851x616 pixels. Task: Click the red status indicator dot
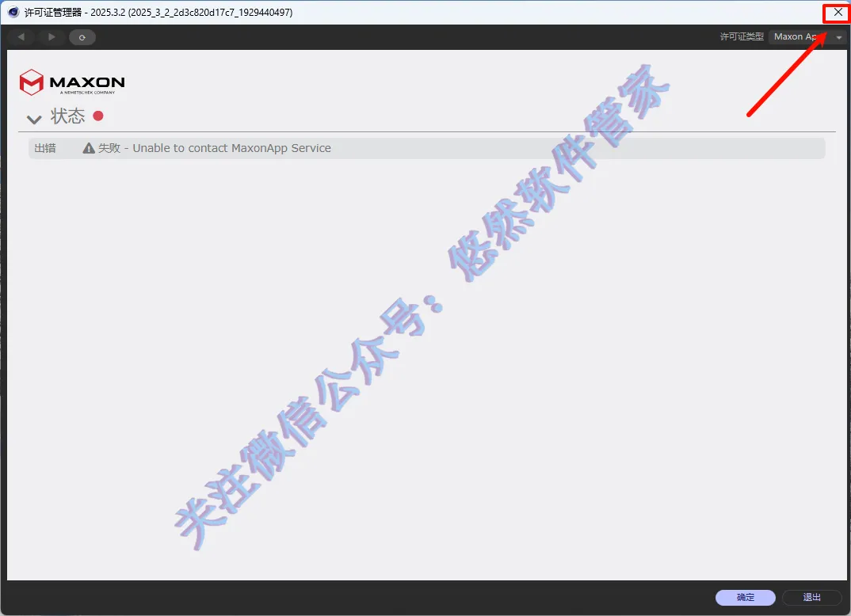[98, 116]
